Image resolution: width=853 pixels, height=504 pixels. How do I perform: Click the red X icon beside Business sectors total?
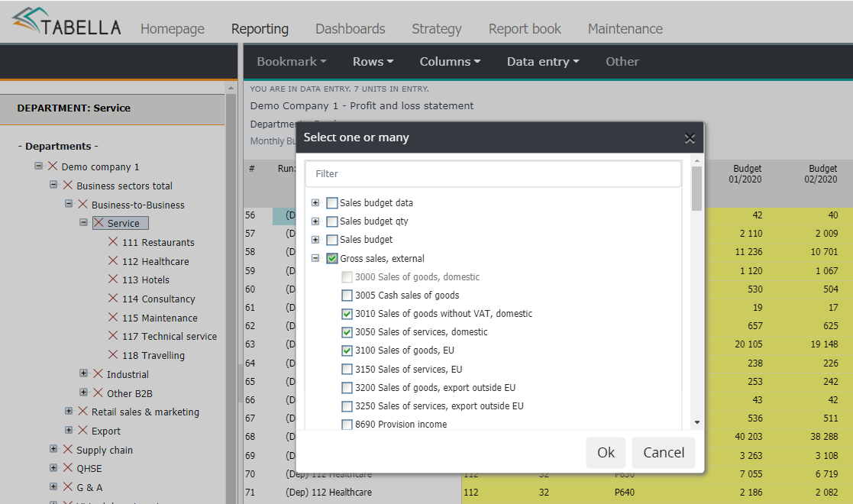click(x=68, y=185)
